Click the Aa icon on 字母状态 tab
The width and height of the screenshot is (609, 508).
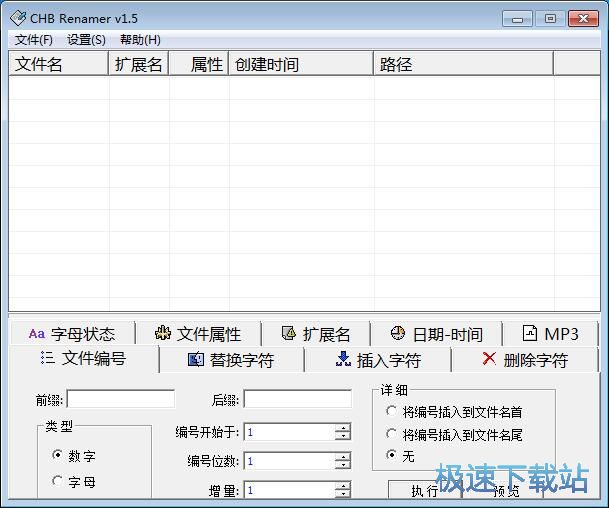pos(37,334)
